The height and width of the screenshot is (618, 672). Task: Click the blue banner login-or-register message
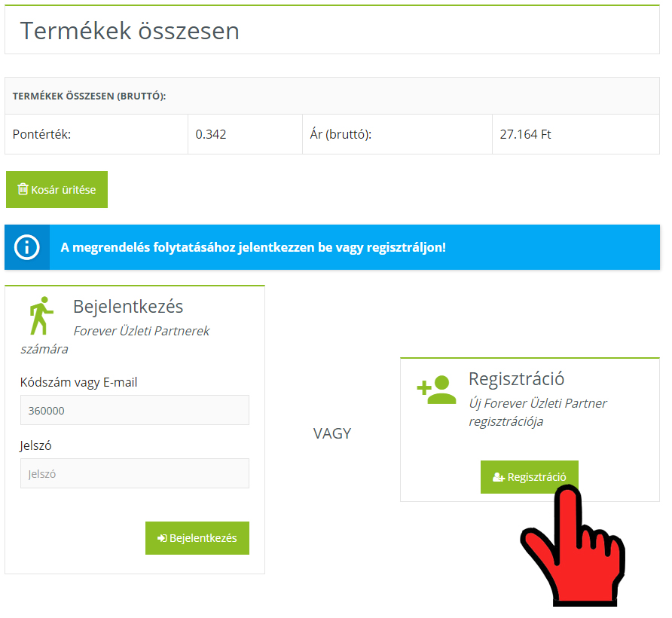253,247
